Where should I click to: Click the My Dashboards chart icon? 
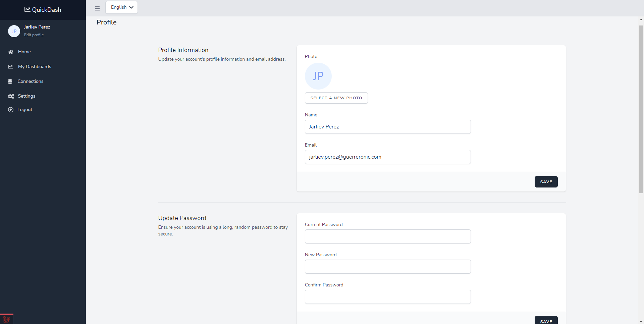click(x=11, y=67)
